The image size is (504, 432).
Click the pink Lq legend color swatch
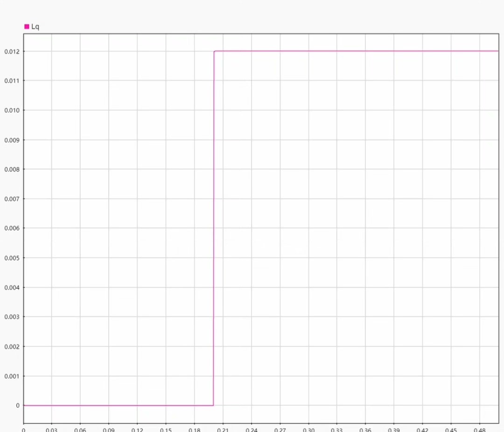tap(27, 27)
